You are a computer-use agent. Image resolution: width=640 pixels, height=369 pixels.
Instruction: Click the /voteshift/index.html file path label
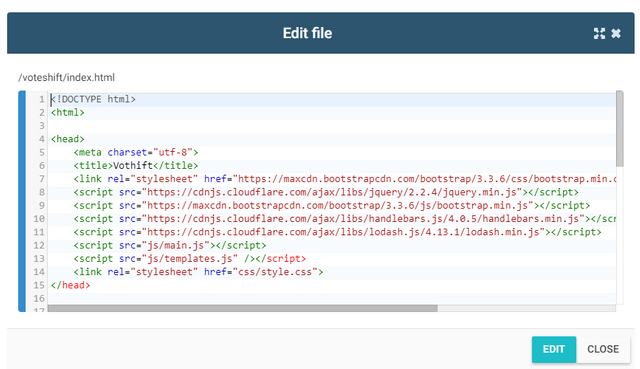pyautogui.click(x=67, y=78)
